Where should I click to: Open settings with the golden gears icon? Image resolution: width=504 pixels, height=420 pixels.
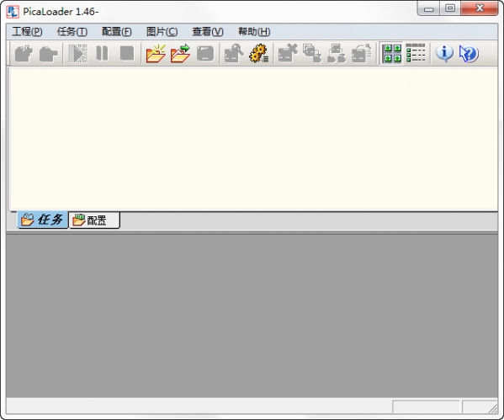[x=259, y=53]
